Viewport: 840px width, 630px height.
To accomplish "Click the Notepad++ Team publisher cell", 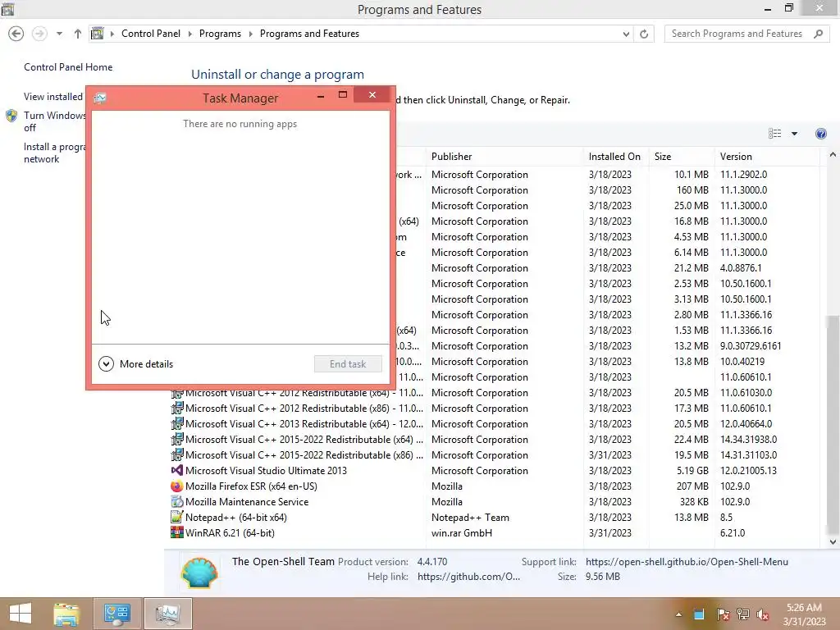I will click(470, 517).
